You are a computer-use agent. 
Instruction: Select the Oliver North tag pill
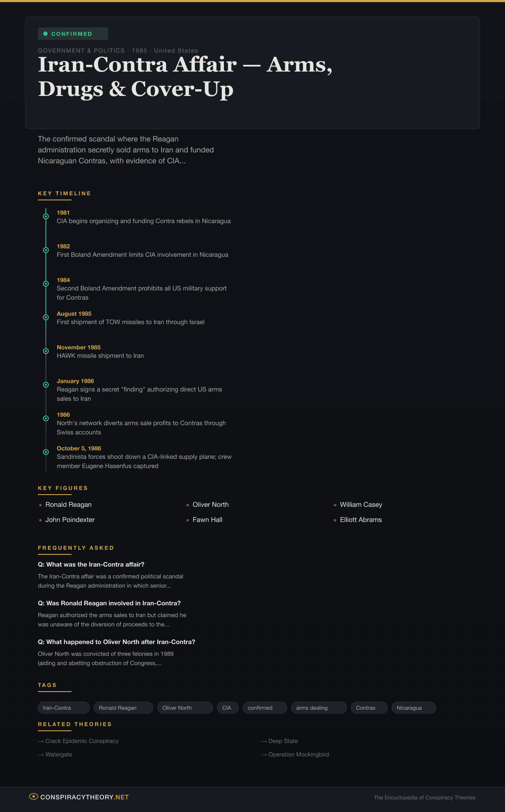coord(185,708)
